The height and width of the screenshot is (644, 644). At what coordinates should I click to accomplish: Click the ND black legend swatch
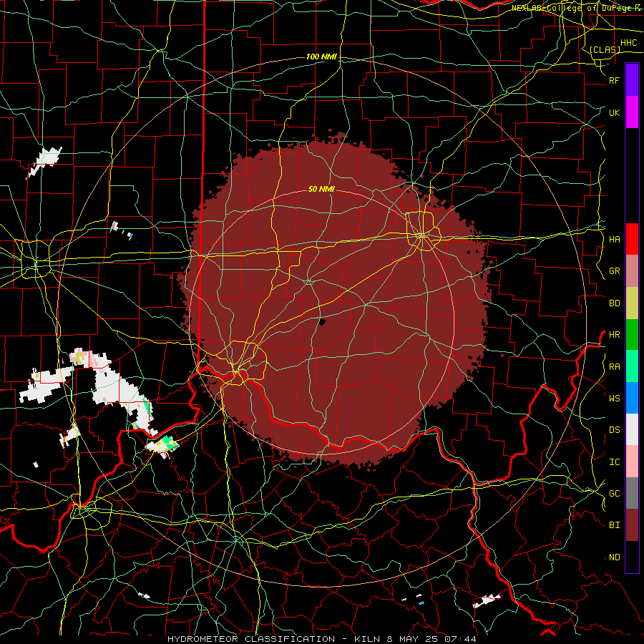(x=632, y=557)
